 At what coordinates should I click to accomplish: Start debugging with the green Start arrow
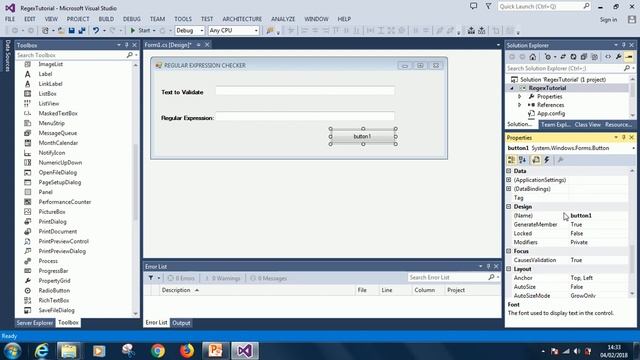tap(140, 31)
